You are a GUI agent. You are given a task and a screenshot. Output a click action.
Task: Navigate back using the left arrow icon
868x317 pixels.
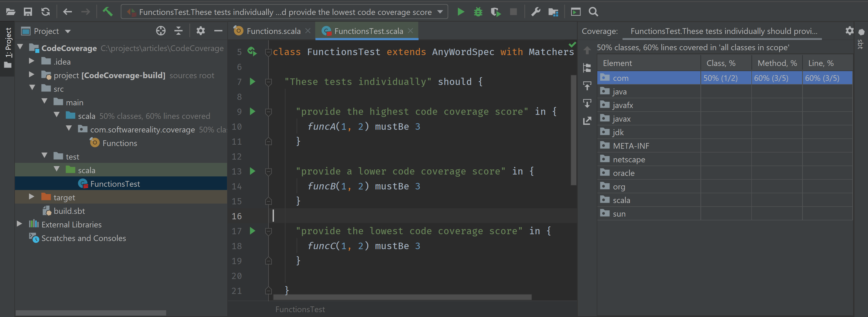pyautogui.click(x=67, y=11)
